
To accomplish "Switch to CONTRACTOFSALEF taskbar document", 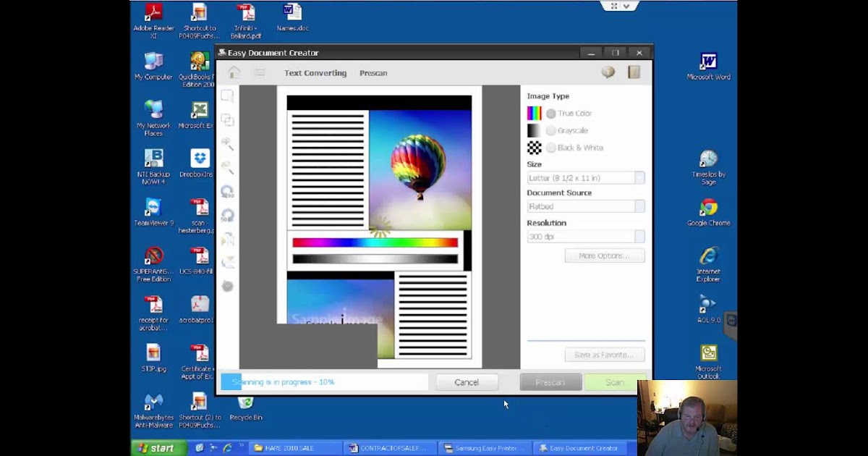I will (390, 448).
